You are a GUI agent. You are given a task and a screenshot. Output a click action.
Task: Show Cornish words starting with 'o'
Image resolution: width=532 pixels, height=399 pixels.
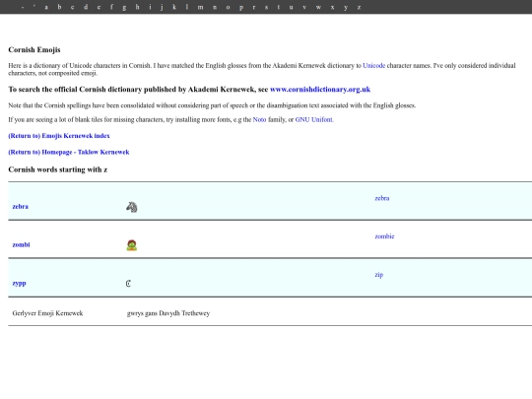tap(228, 7)
